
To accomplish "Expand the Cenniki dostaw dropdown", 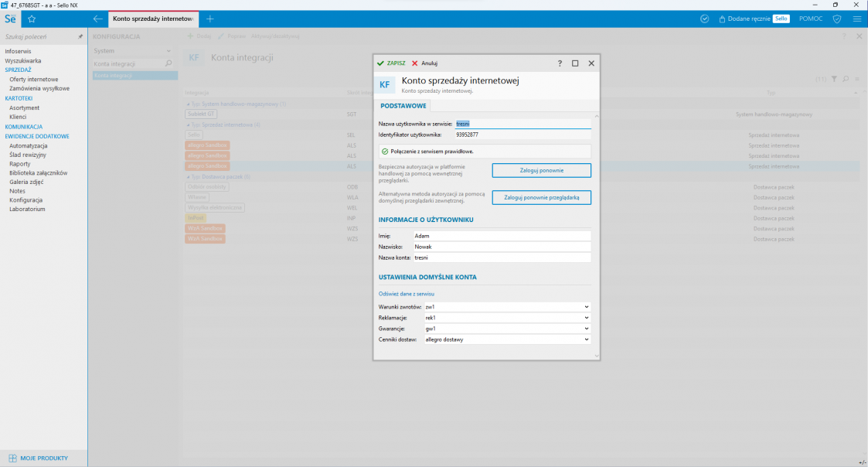I will coord(587,339).
